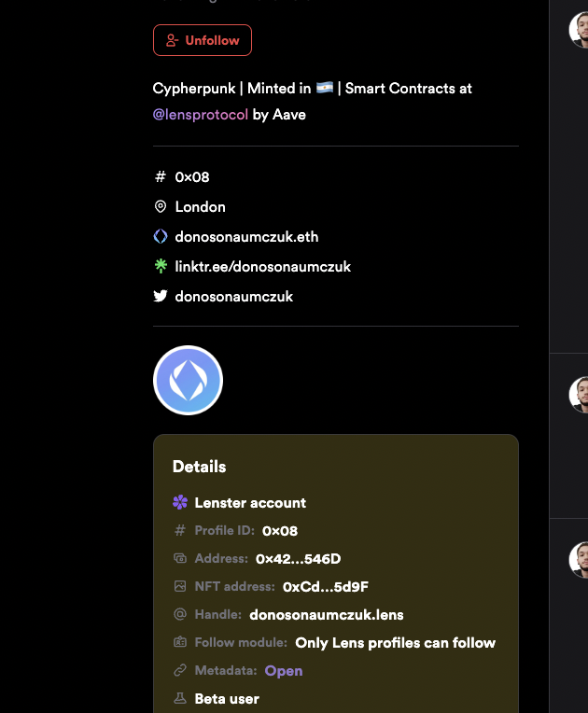Click the purple Lenster flower icon
The image size is (588, 713).
(x=180, y=502)
